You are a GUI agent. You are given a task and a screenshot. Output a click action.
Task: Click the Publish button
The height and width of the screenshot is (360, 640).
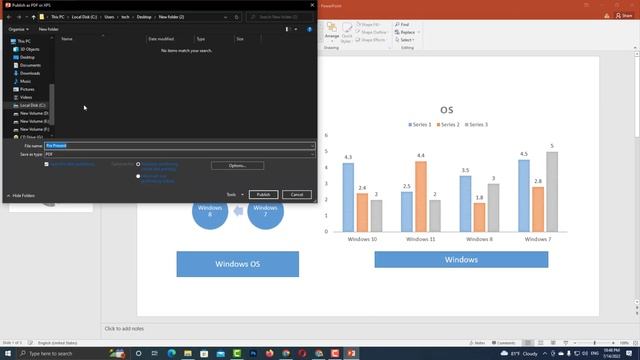tap(263, 195)
